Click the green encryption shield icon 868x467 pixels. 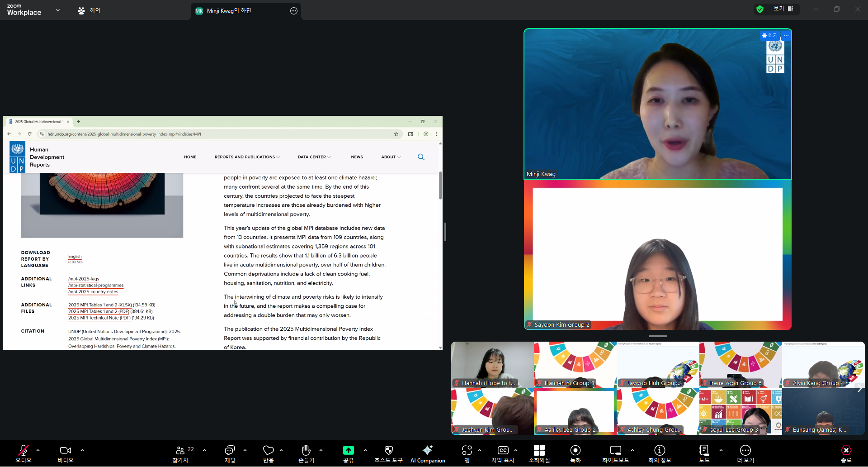[760, 9]
